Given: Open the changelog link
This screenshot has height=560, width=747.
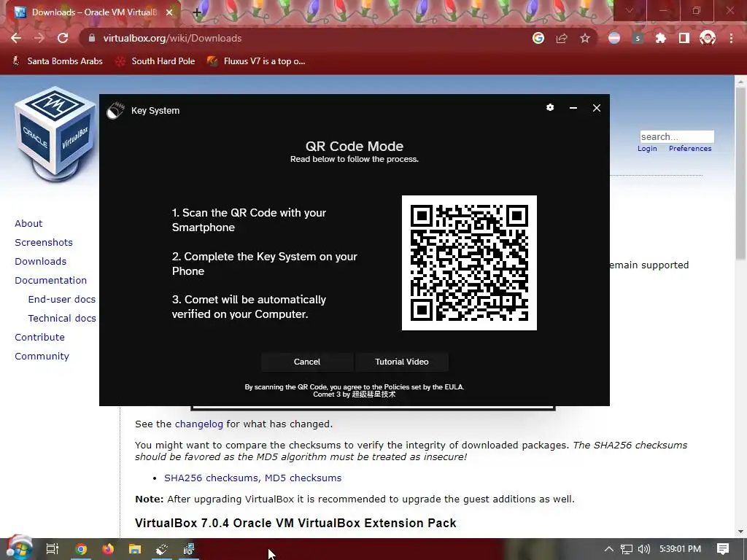Looking at the screenshot, I should coord(198,424).
